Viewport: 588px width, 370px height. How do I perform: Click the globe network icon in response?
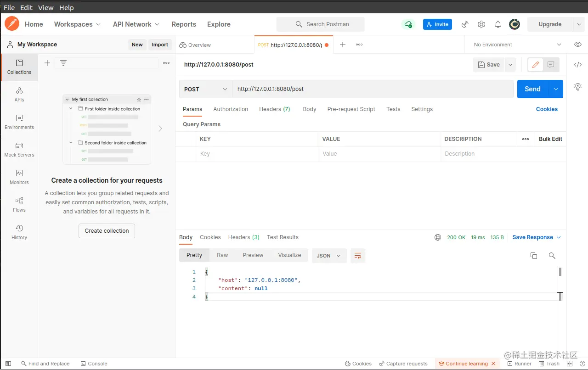(438, 237)
